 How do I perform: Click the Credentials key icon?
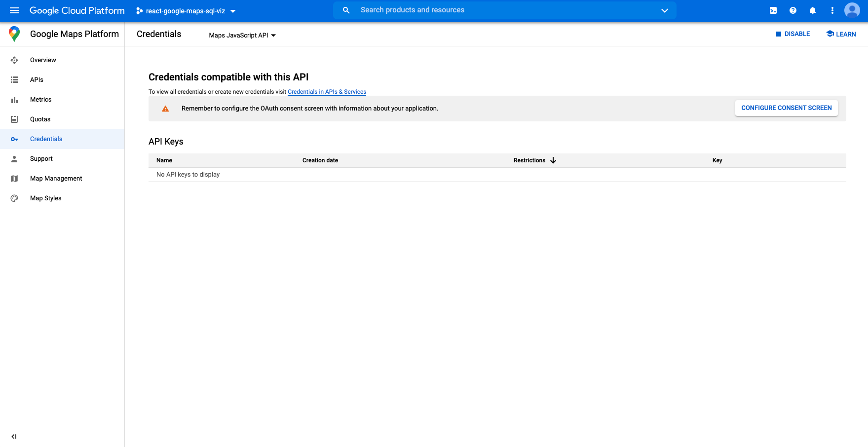pos(14,139)
